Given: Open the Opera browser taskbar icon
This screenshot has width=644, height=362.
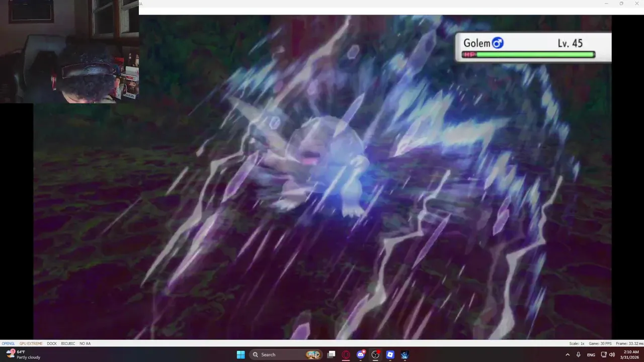Looking at the screenshot, I should pos(346,354).
